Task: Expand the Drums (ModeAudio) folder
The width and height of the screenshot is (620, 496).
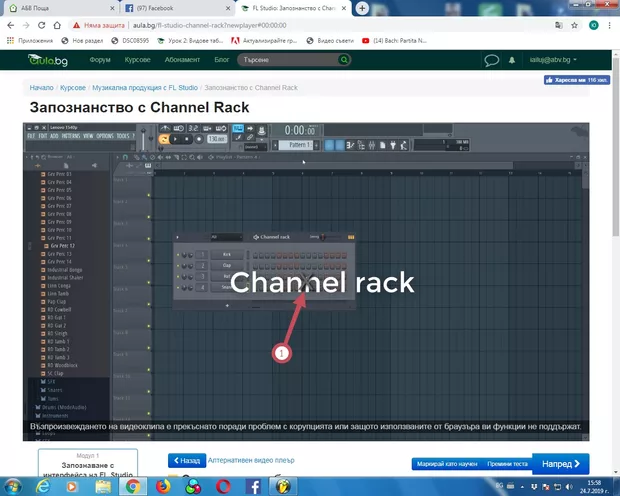Action: click(x=60, y=407)
